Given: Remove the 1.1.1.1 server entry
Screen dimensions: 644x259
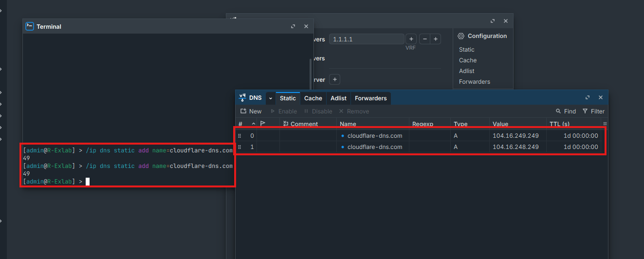Looking at the screenshot, I should tap(424, 39).
